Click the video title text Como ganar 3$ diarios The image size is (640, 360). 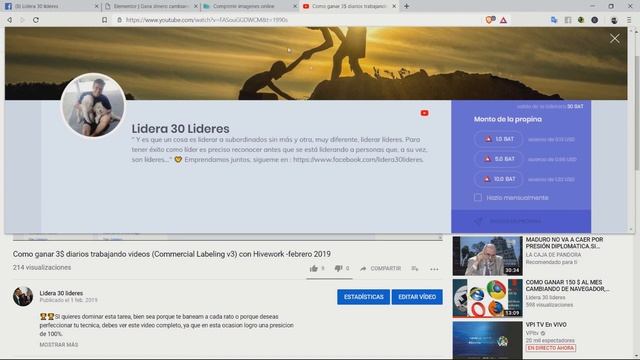click(171, 254)
